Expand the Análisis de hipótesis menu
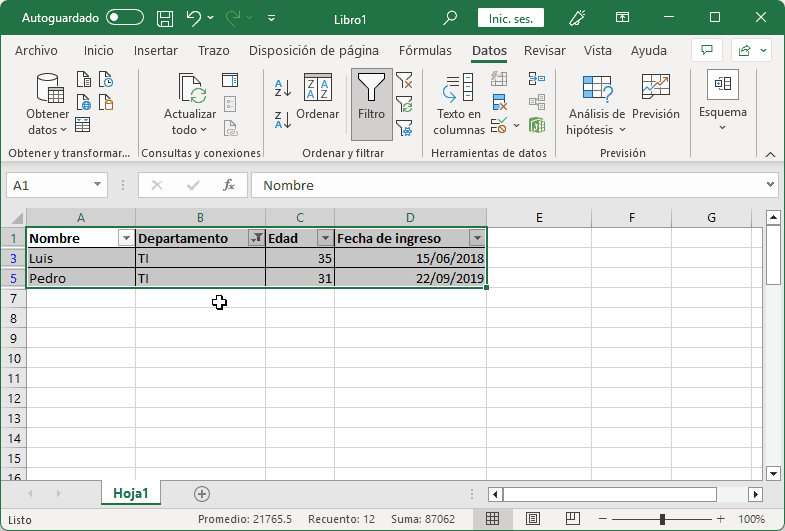Viewport: 785px width, 531px height. coord(596,105)
